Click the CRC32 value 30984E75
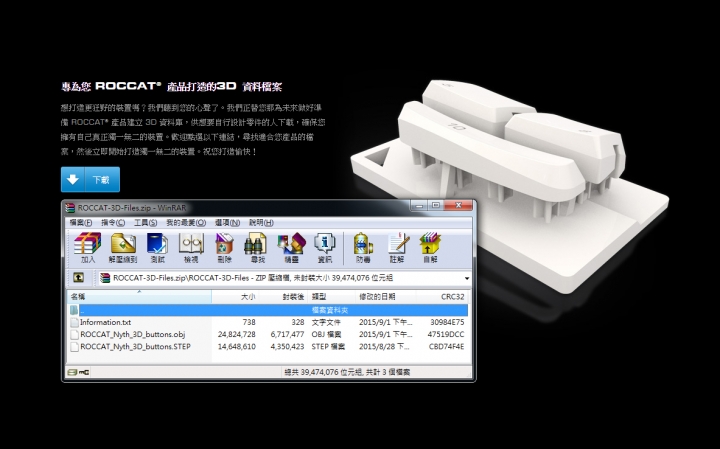 447,322
